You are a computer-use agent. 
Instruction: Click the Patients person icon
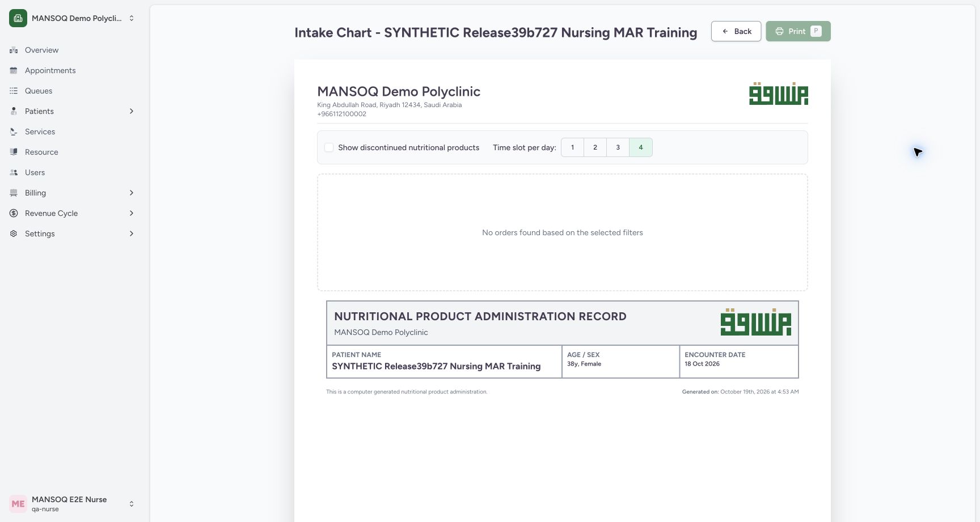(14, 111)
